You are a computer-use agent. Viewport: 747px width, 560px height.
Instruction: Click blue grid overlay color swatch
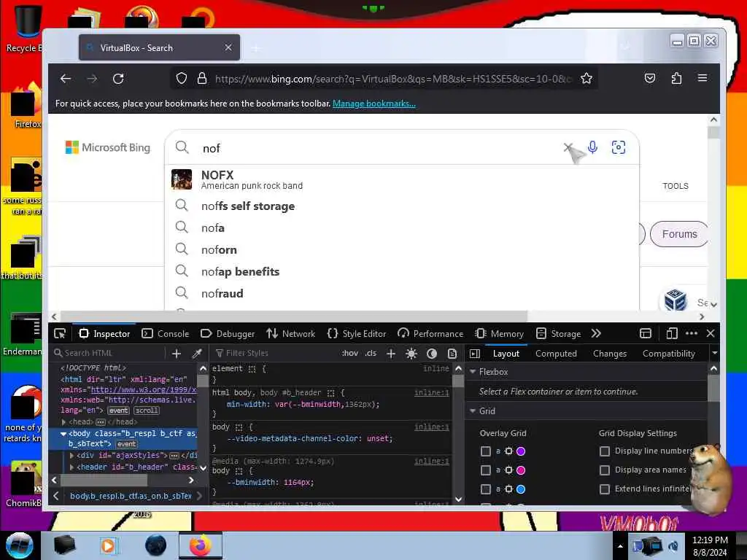pos(521,489)
